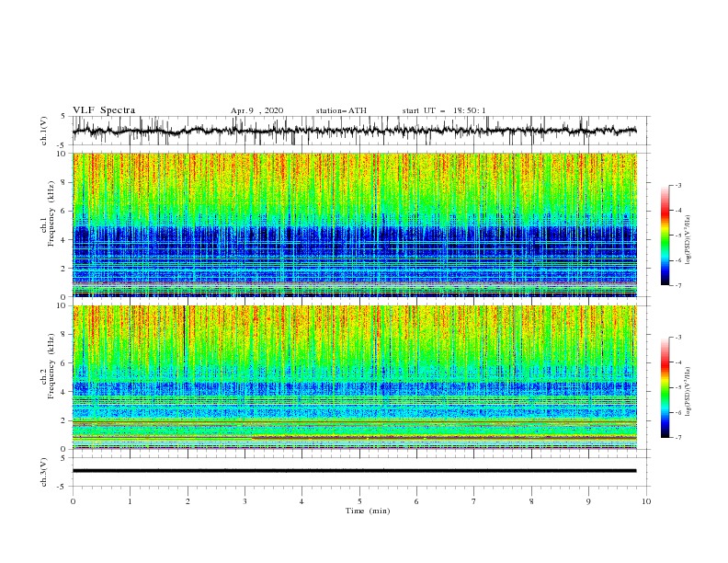Click time axis tick label "6"
The height and width of the screenshot is (563, 728).
(416, 501)
